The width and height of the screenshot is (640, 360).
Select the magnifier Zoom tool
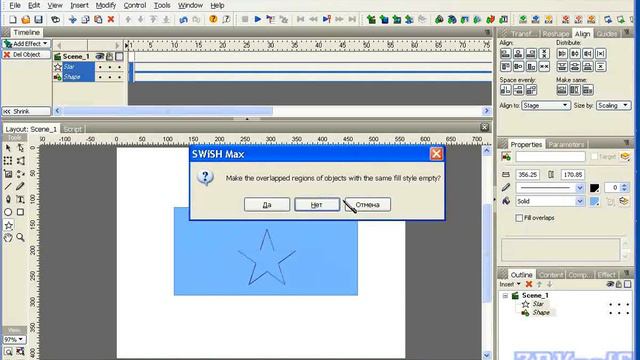click(x=20, y=238)
